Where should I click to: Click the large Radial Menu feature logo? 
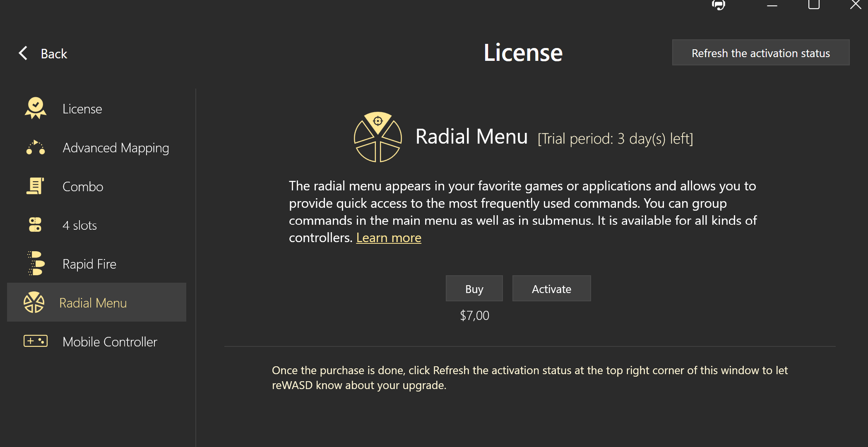[377, 137]
